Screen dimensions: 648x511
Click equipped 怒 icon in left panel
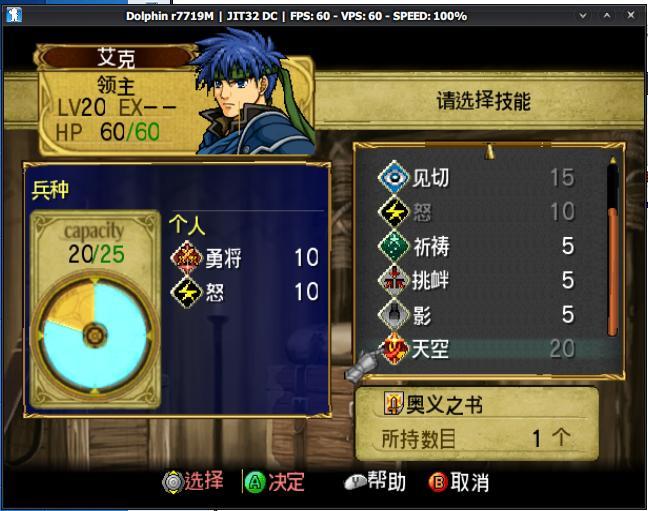coord(187,292)
